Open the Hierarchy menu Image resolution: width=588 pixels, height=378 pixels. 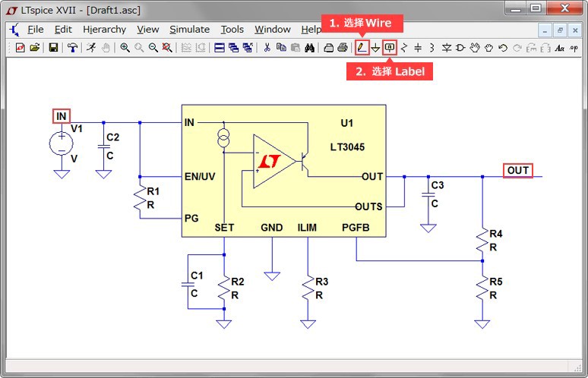click(x=104, y=30)
